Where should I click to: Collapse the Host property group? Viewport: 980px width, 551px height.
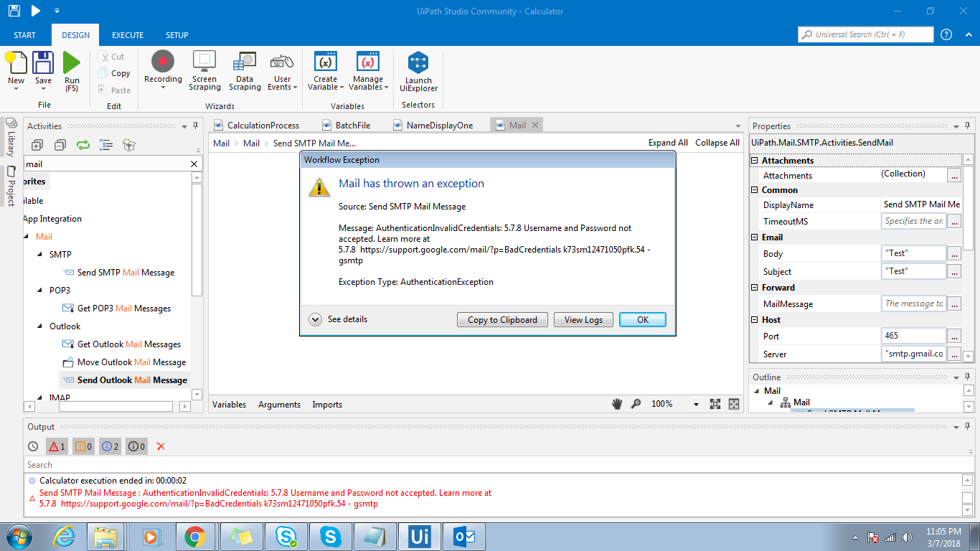[755, 320]
